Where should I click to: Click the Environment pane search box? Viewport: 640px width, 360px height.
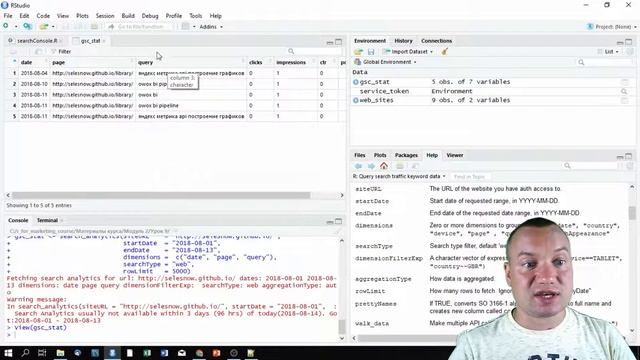pos(604,62)
